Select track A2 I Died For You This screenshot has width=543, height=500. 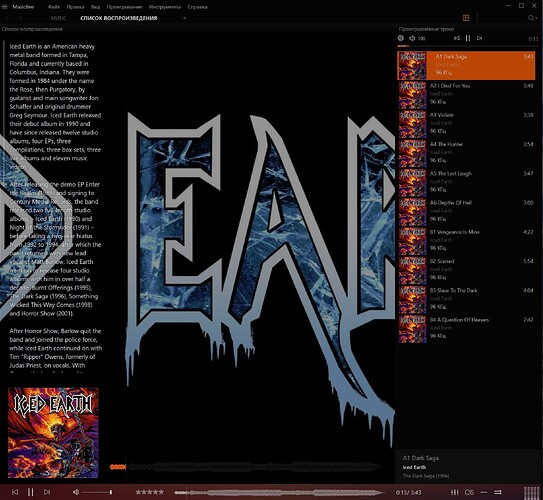[x=466, y=95]
